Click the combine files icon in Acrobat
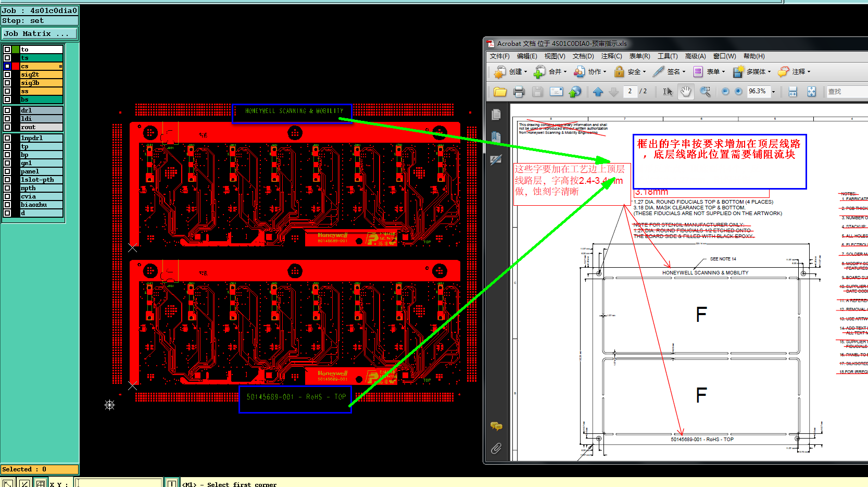Viewport: 868px width, 487px height. pos(540,71)
